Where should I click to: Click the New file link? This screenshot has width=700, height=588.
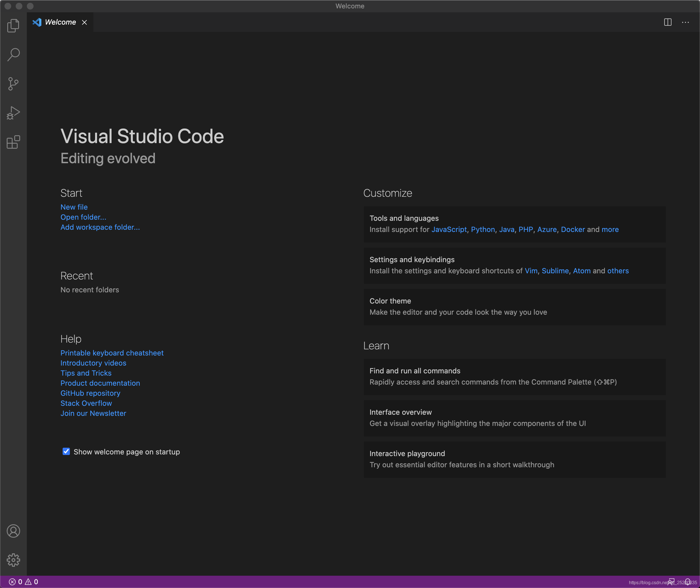pyautogui.click(x=74, y=207)
